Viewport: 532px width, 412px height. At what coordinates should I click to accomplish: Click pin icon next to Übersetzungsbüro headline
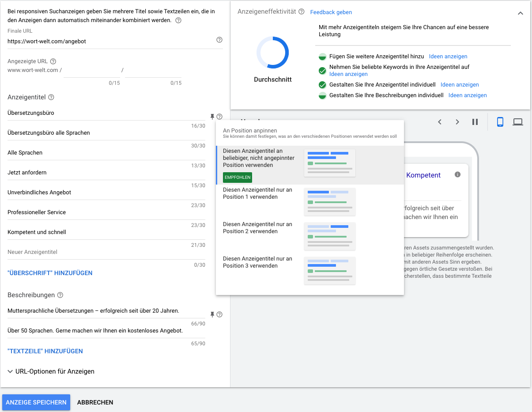click(x=212, y=117)
